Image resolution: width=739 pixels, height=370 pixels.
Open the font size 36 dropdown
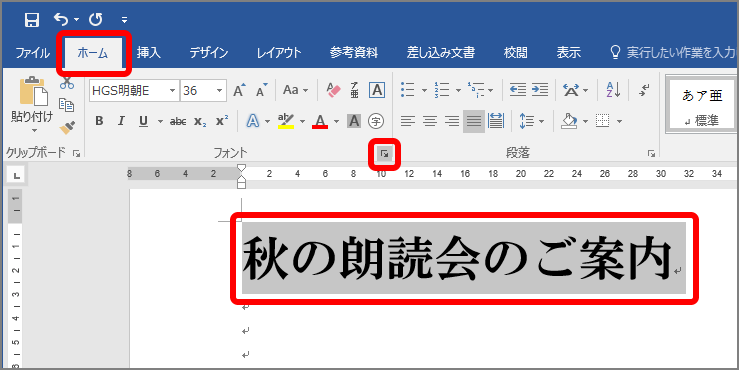click(x=219, y=90)
